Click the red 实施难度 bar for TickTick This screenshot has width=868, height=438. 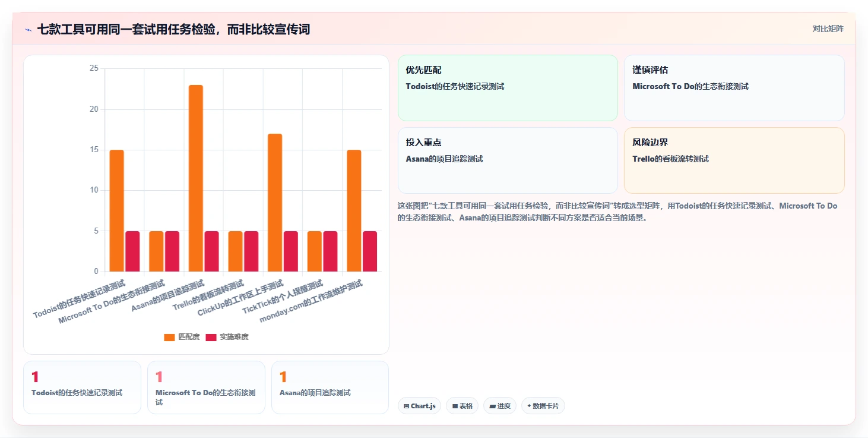pos(330,251)
